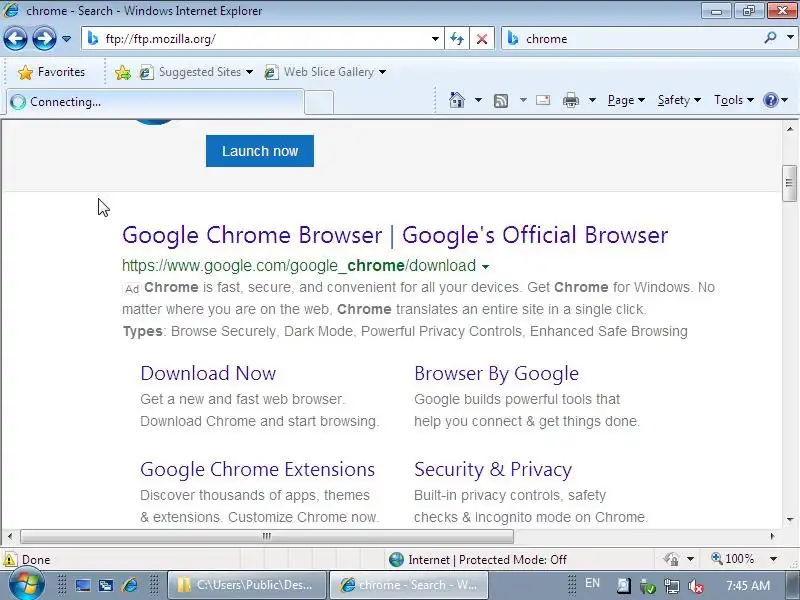Open the search provider dropdown arrow
This screenshot has width=800, height=600.
(x=790, y=37)
